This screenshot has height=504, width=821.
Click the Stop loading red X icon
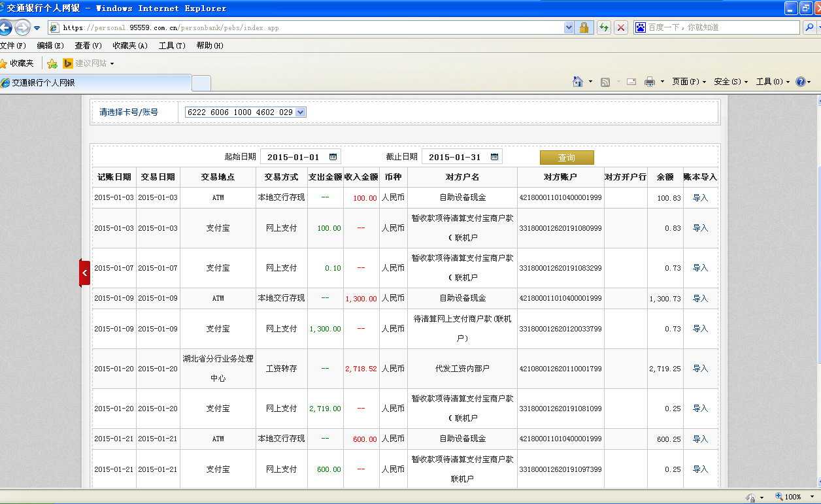(621, 27)
